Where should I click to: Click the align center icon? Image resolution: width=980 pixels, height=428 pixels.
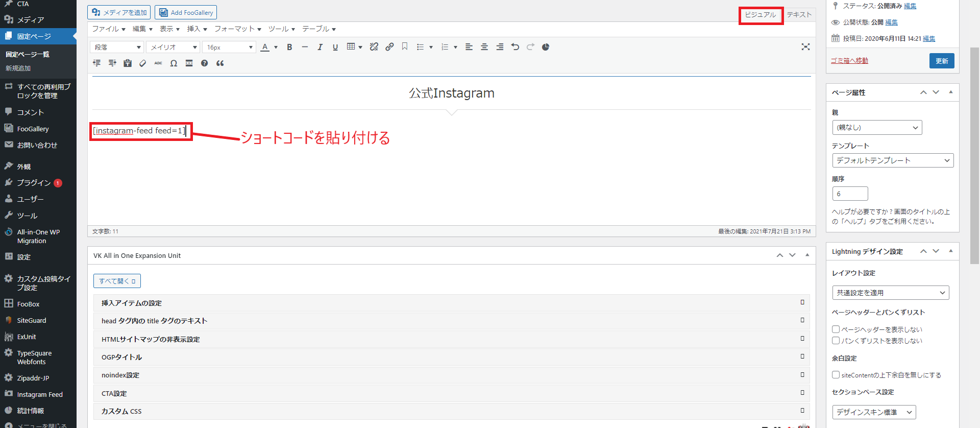[x=484, y=47]
